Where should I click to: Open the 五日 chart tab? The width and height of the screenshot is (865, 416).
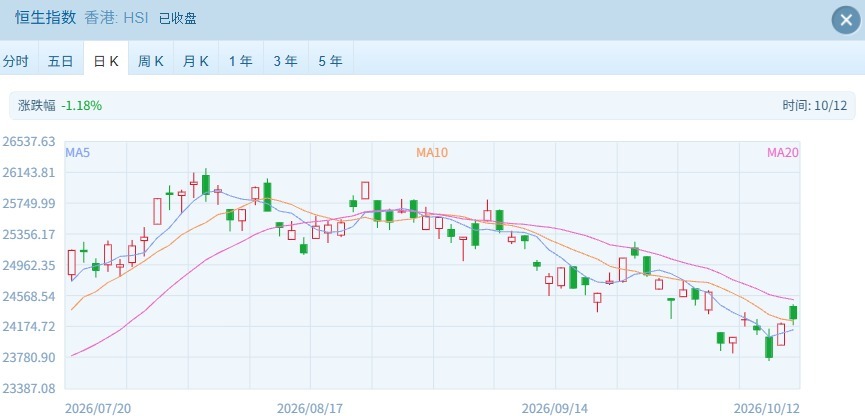[x=61, y=61]
